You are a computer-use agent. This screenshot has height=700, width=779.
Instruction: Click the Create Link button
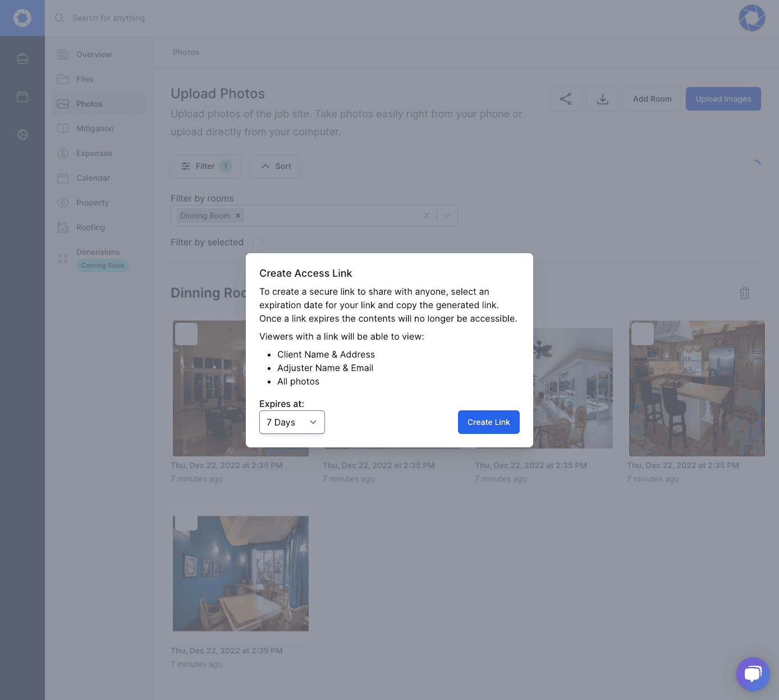[x=489, y=422]
